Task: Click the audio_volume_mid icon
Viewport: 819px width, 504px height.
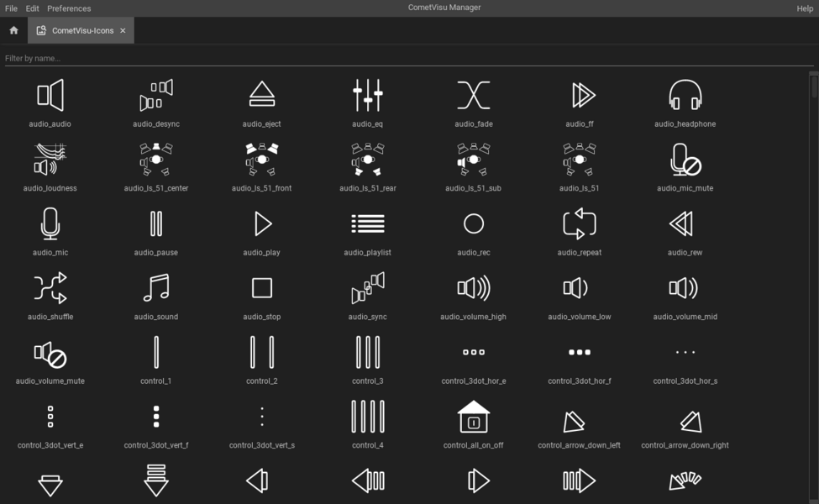Action: 683,288
